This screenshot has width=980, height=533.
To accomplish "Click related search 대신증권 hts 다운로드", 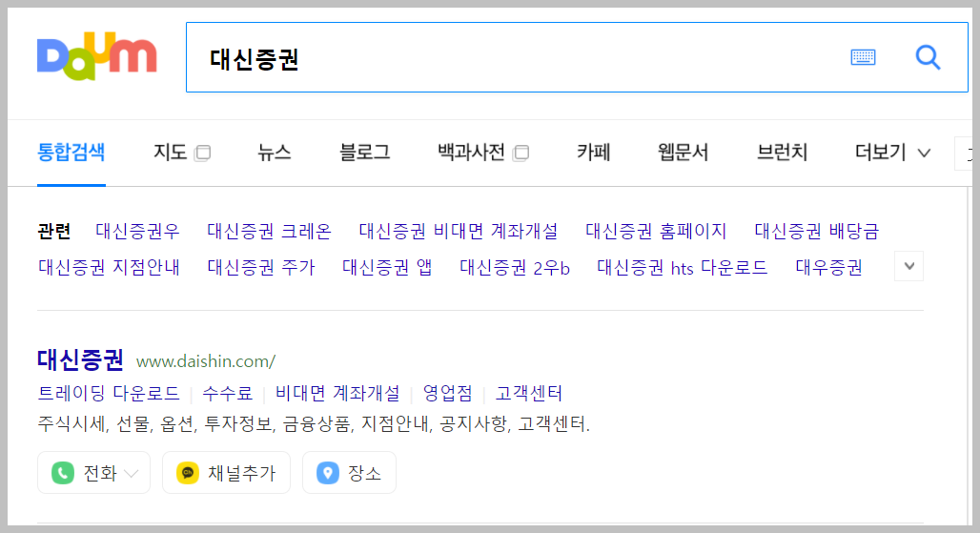I will click(682, 267).
